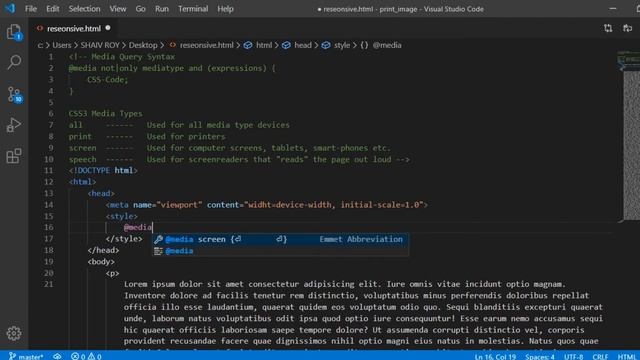The width and height of the screenshot is (640, 360).
Task: Click line number 11 in gutter
Action: coord(49,170)
